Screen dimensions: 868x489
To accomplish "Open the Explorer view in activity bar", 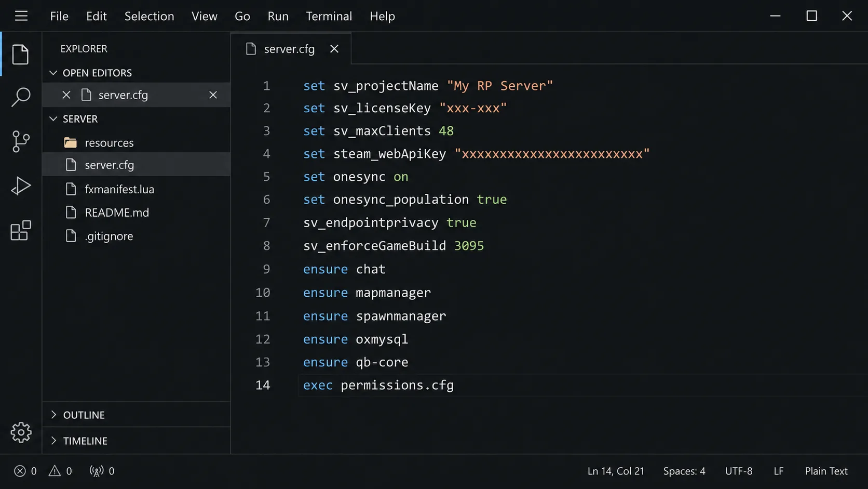I will 21,55.
